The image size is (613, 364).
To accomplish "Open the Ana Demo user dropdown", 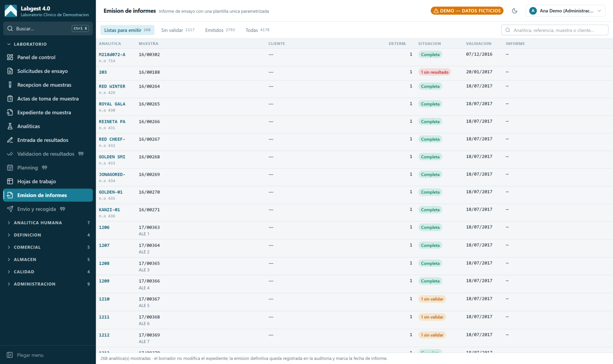I will [x=565, y=11].
